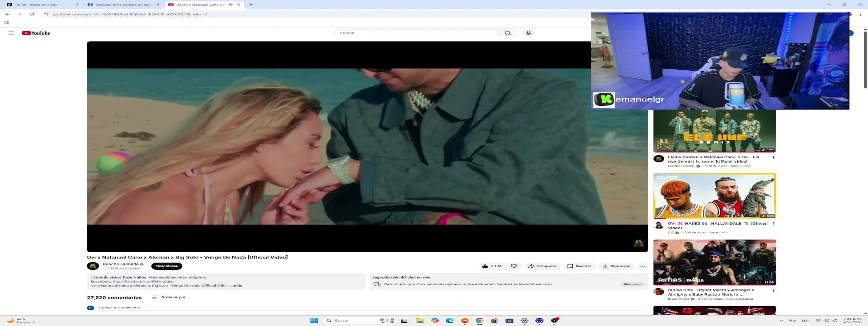The image size is (868, 326).
Task: Reload the page with refresh icon
Action: [32, 14]
